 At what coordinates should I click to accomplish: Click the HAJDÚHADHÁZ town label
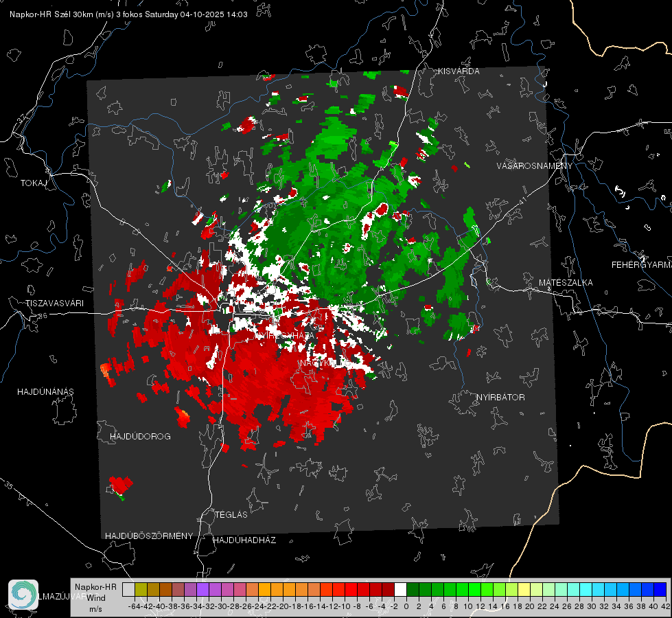pos(245,540)
